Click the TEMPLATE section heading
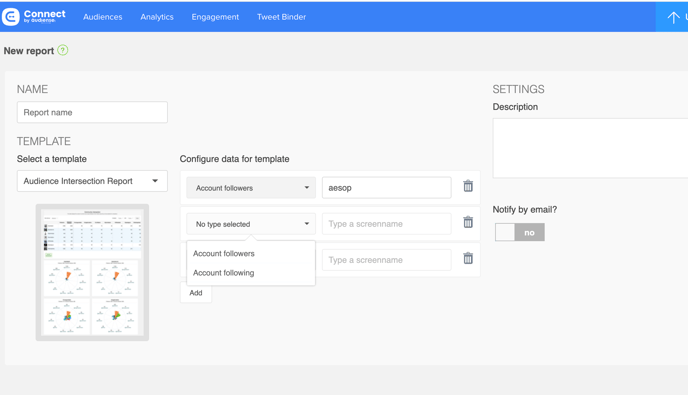The width and height of the screenshot is (688, 395). [43, 141]
